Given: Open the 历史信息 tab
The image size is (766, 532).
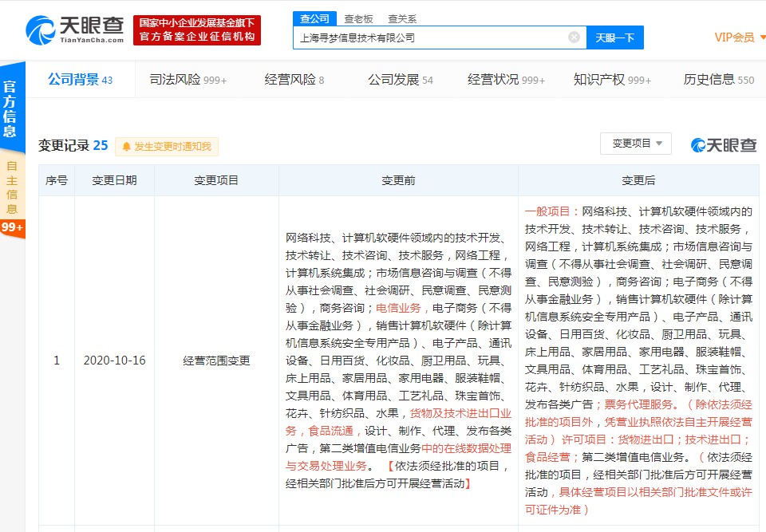Looking at the screenshot, I should [x=719, y=80].
